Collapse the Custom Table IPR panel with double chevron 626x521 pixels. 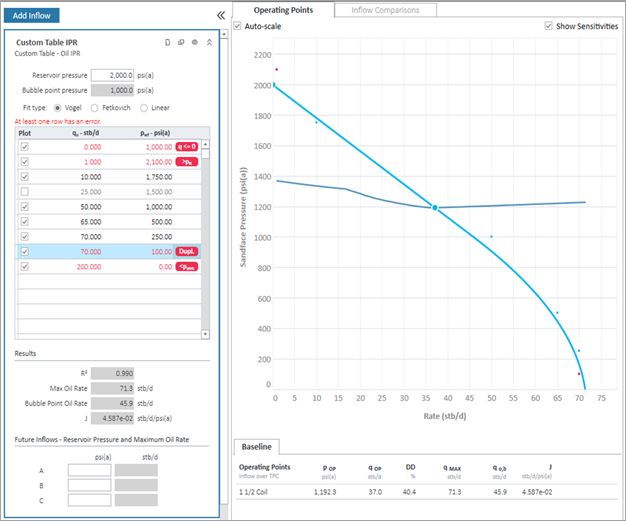(x=209, y=42)
